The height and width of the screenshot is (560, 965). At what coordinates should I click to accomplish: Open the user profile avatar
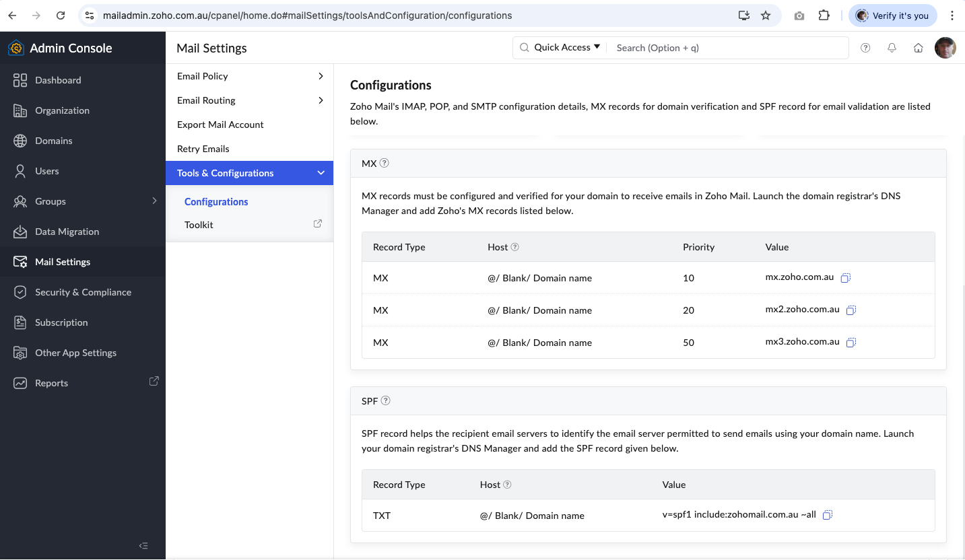[x=945, y=48]
